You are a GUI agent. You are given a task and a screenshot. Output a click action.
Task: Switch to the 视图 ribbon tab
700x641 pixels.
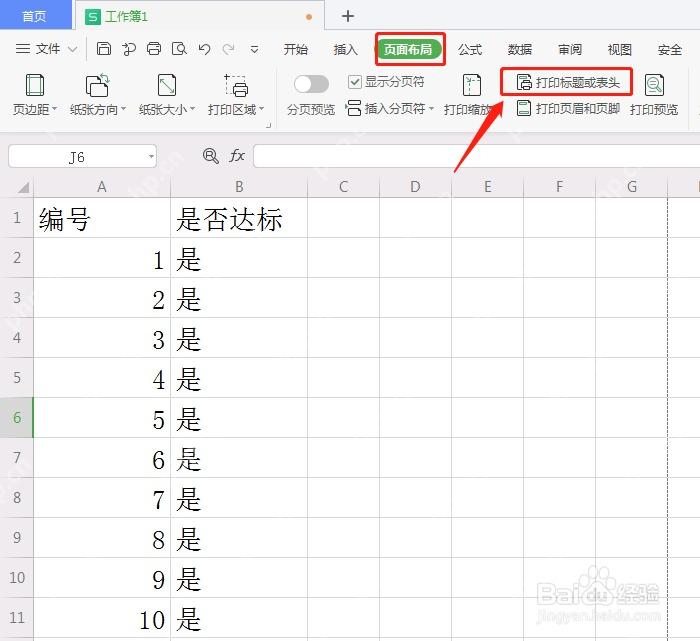(620, 49)
